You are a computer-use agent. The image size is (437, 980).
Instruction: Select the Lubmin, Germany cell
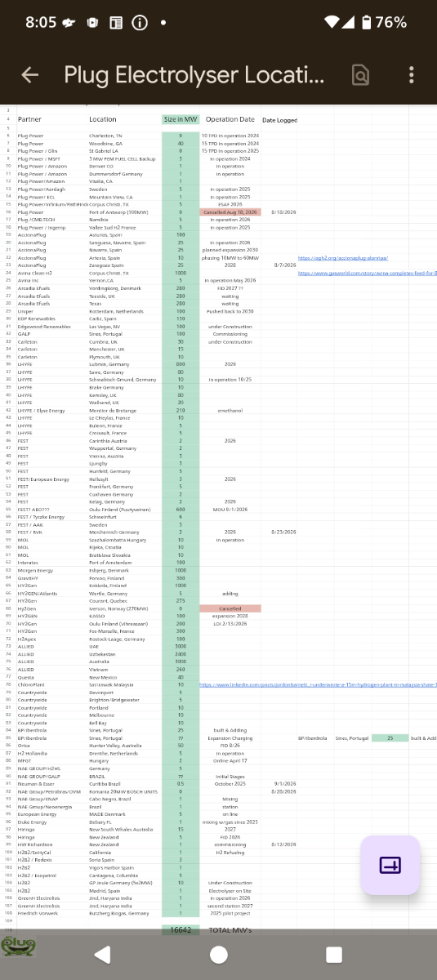pos(108,364)
